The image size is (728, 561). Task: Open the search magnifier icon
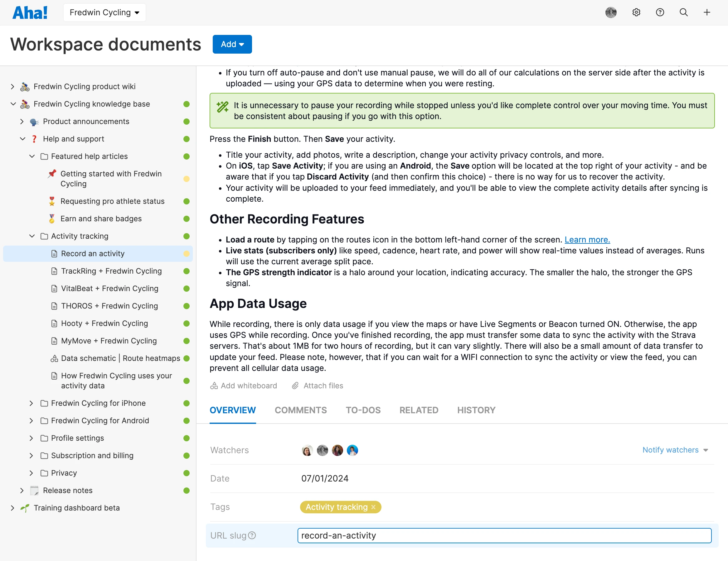(683, 12)
